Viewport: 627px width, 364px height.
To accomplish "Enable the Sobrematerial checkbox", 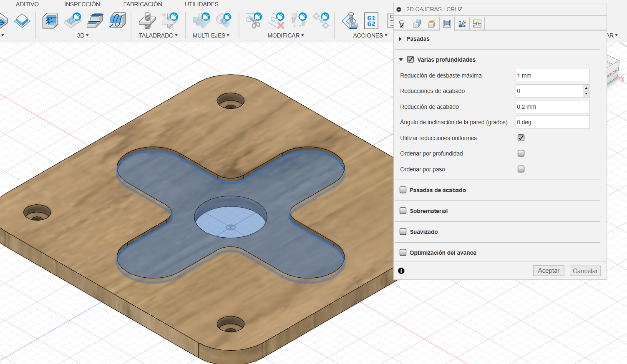I will (403, 211).
